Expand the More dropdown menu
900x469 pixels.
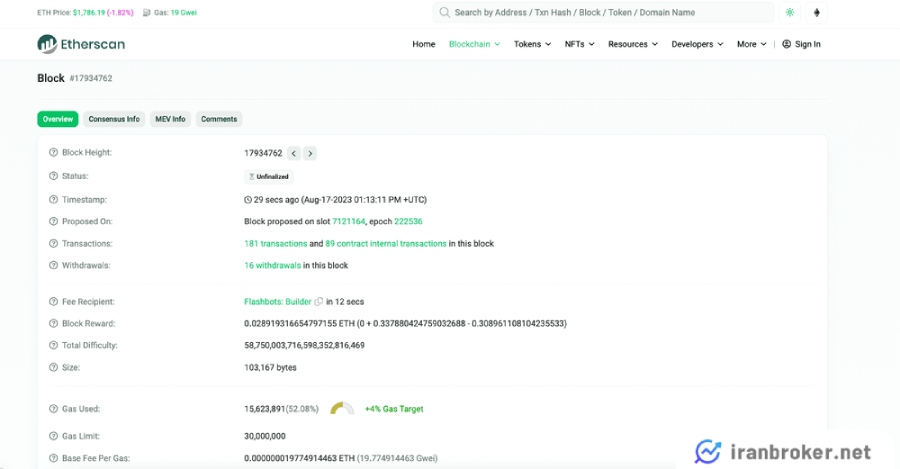coord(751,44)
